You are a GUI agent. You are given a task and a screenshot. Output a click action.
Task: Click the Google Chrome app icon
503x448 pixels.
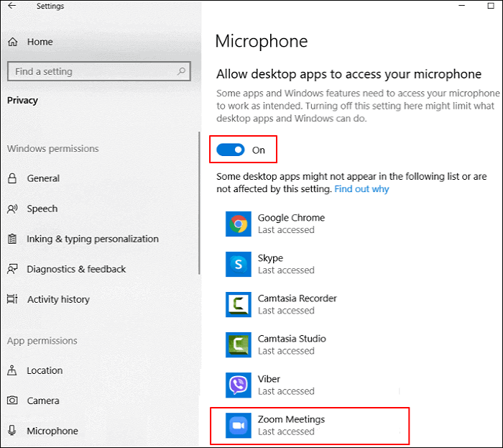coord(237,224)
